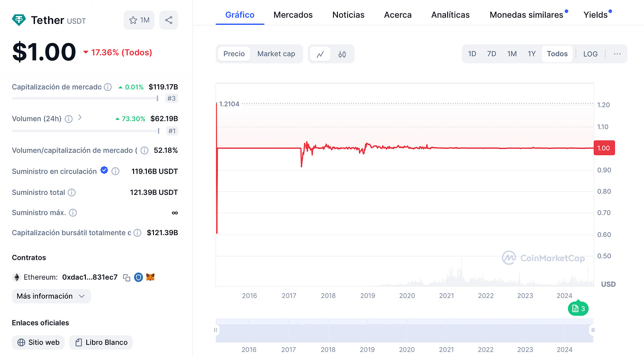The height and width of the screenshot is (356, 644).
Task: Open info for Volumen/capitalización de mercado
Action: click(x=144, y=151)
